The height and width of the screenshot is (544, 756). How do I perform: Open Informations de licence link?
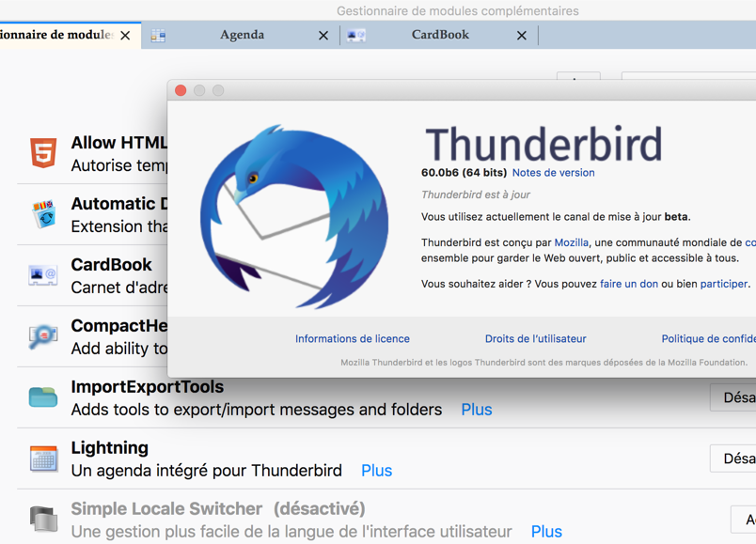353,339
